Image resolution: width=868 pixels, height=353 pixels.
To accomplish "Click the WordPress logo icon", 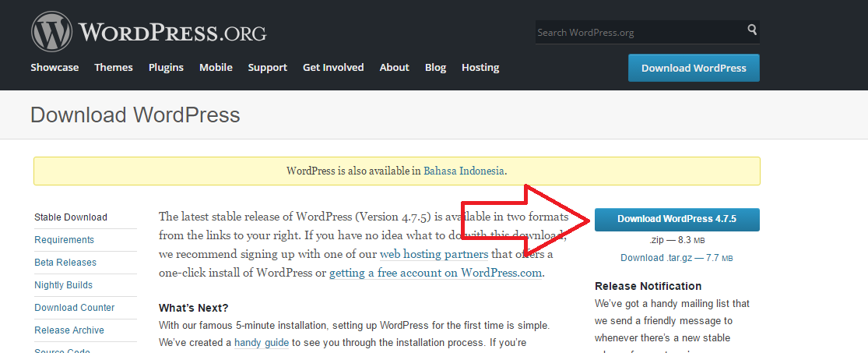I will coord(51,32).
